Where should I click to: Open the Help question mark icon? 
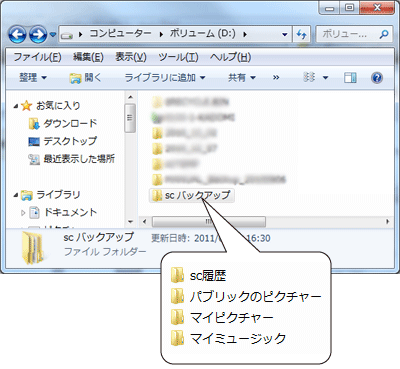click(377, 78)
